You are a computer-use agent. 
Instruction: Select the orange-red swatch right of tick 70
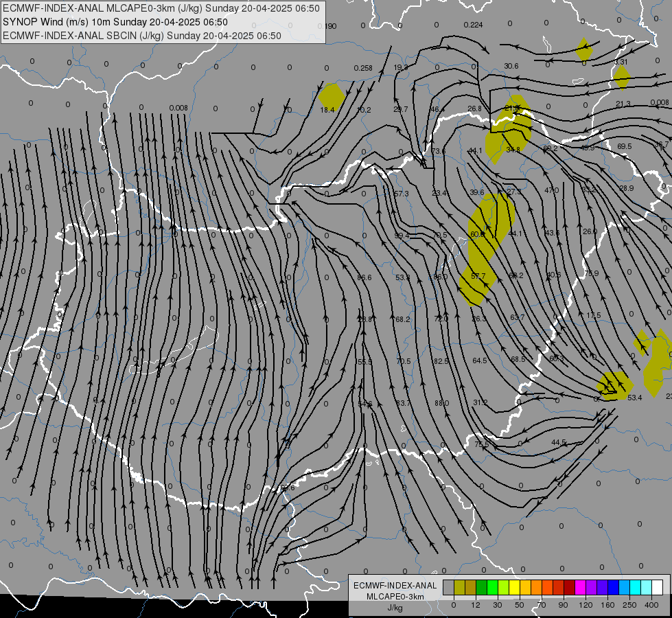coord(547,587)
